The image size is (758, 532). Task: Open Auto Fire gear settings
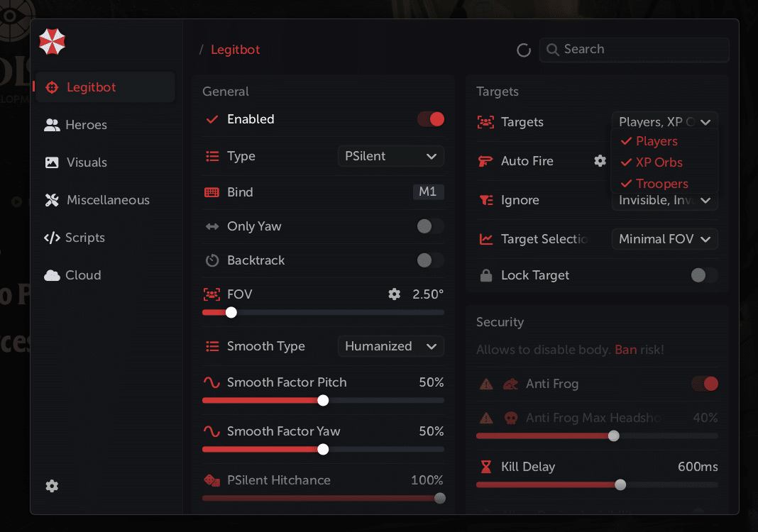click(x=600, y=161)
